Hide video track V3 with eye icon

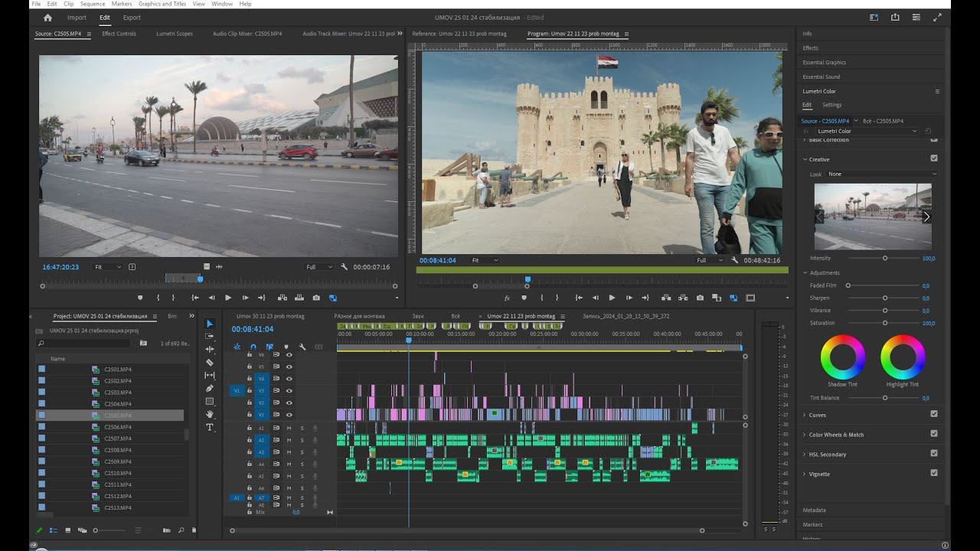pos(289,391)
